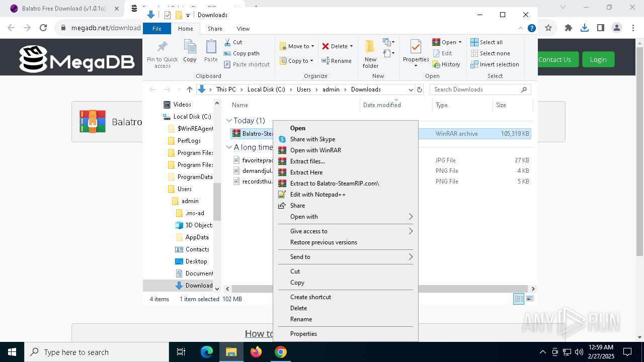This screenshot has width=644, height=362.
Task: Open Firefox from the taskbar
Action: 256,352
